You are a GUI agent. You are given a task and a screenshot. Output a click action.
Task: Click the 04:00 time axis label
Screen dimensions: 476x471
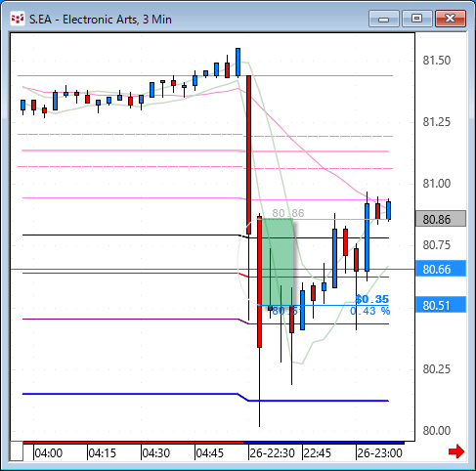pyautogui.click(x=49, y=453)
